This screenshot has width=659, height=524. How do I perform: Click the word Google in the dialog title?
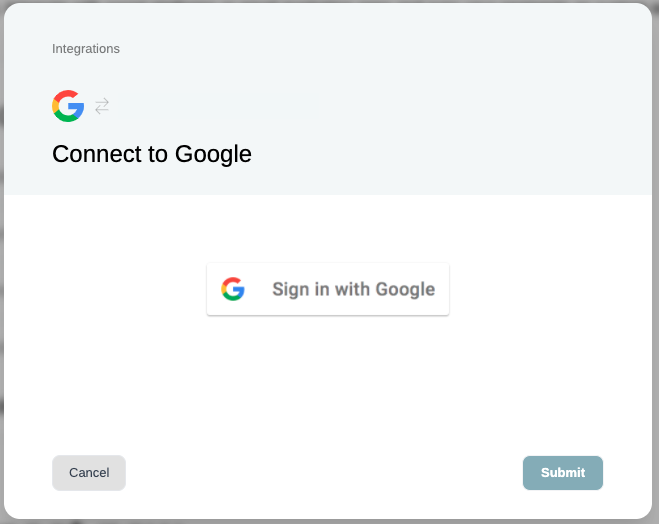tap(213, 155)
